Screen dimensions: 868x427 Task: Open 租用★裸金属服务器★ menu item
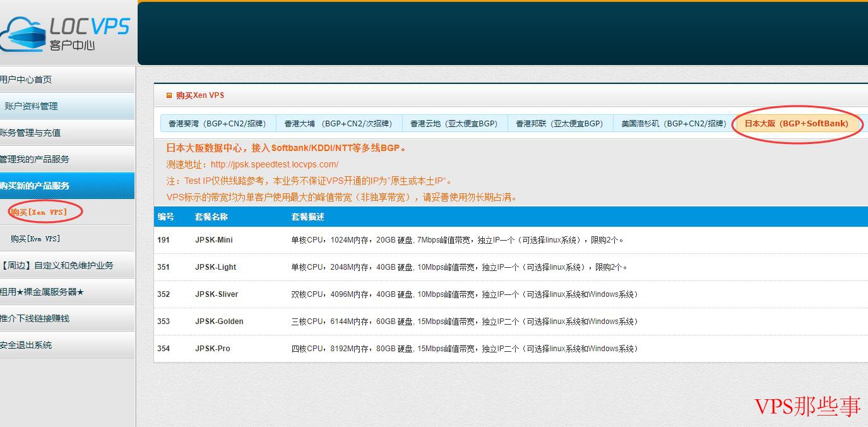(67, 292)
